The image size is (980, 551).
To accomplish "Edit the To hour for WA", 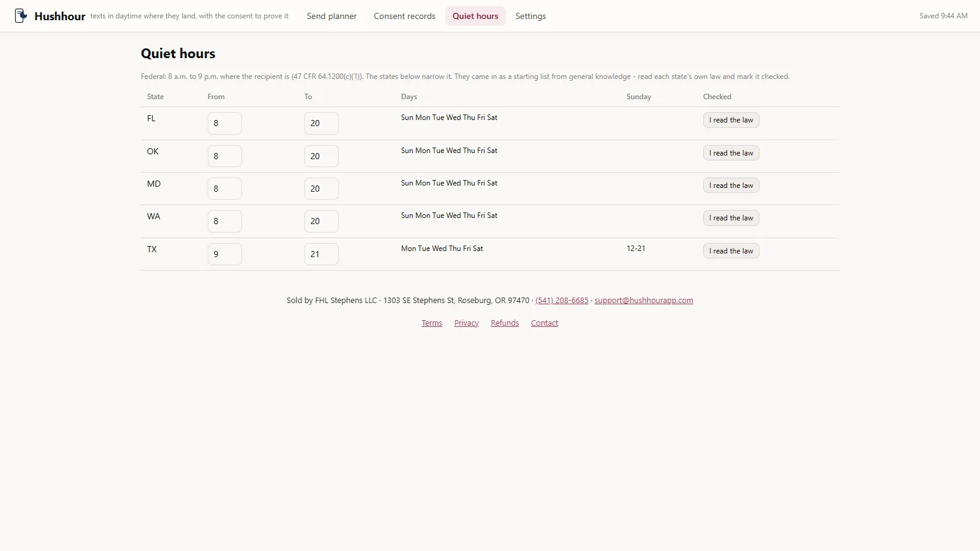I will [x=322, y=221].
